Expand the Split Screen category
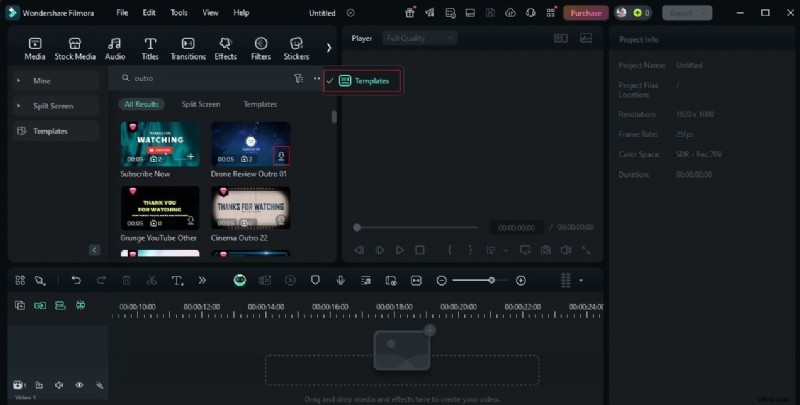This screenshot has width=800, height=405. point(18,105)
